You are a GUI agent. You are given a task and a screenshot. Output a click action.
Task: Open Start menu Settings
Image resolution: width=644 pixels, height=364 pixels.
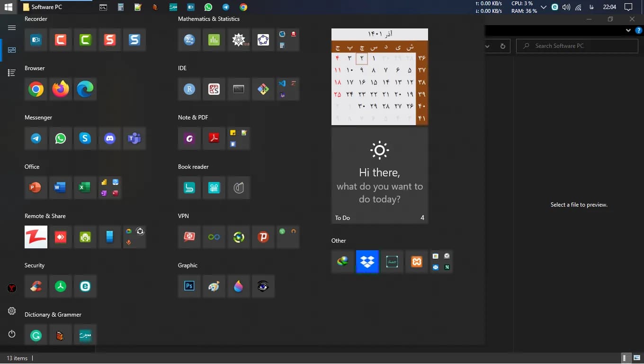click(12, 311)
